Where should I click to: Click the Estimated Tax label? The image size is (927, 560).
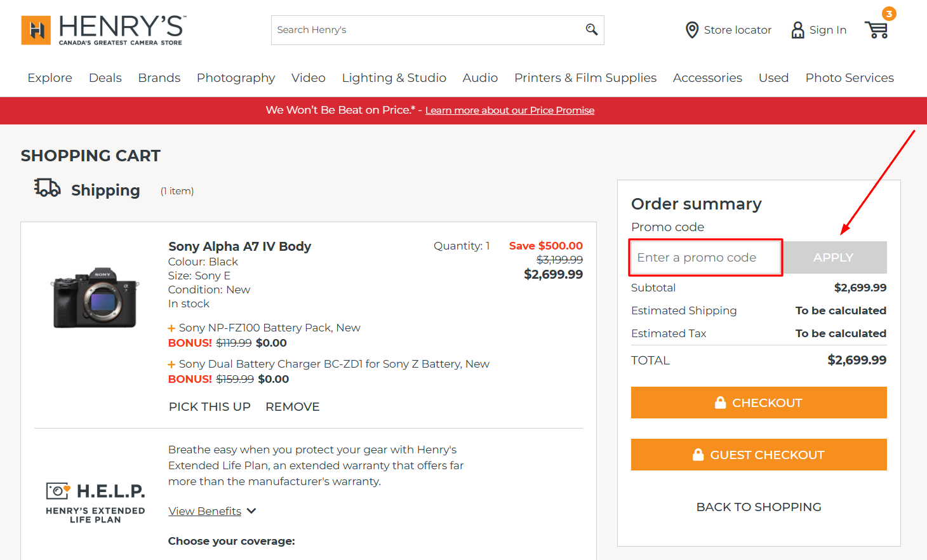669,333
